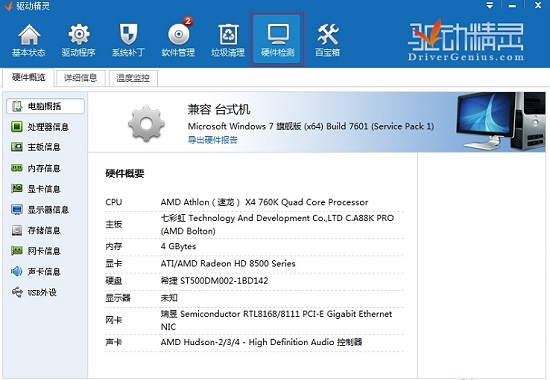The image size is (550, 380).
Task: Click the 内存信息 RAM icon
Action: tap(16, 168)
